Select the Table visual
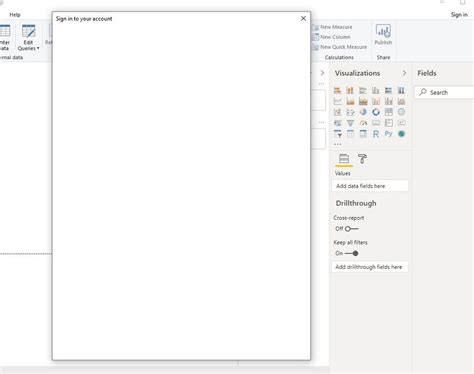This screenshot has height=374, width=474. point(350,134)
